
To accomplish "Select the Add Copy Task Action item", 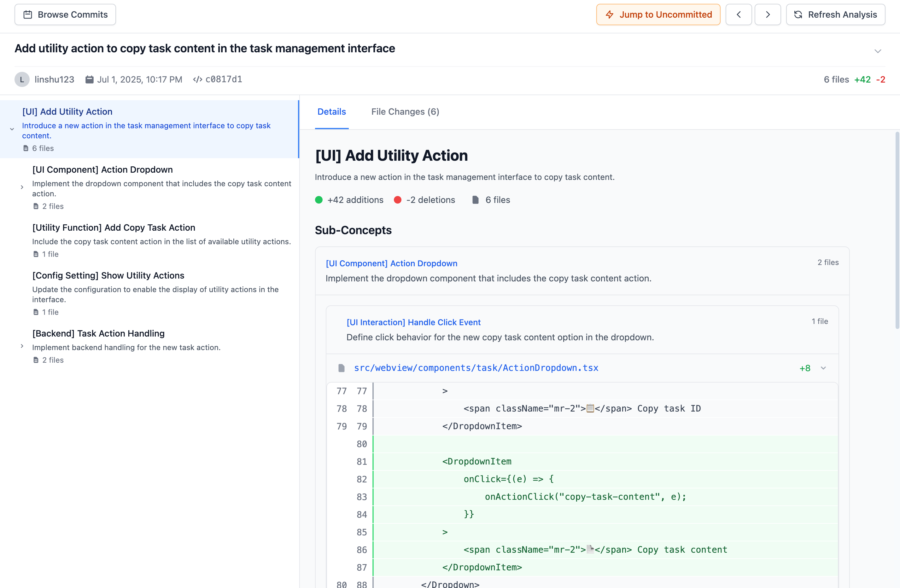I will [114, 228].
